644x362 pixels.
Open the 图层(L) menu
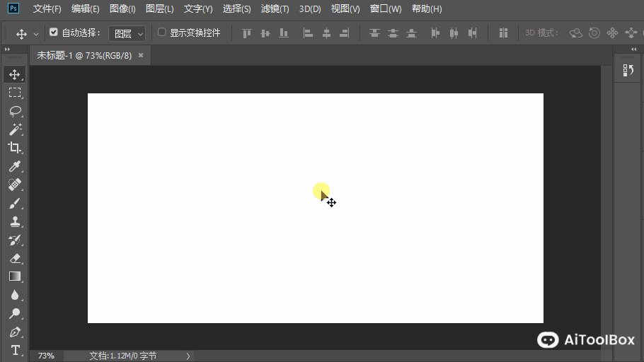[x=159, y=8]
